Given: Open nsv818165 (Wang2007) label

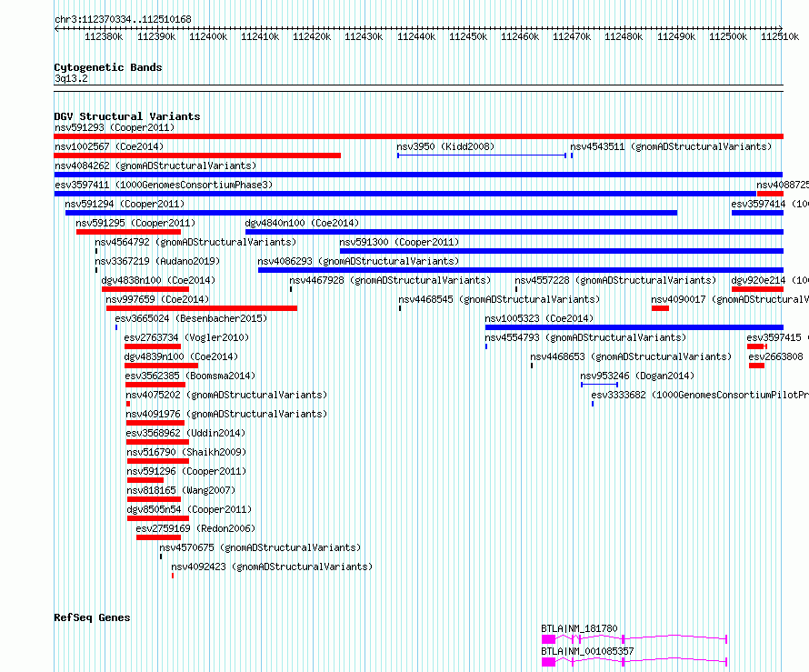Looking at the screenshot, I should (x=181, y=490).
